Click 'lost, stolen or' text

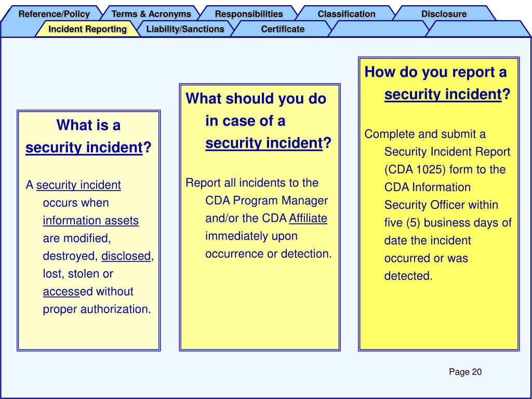pos(78,274)
